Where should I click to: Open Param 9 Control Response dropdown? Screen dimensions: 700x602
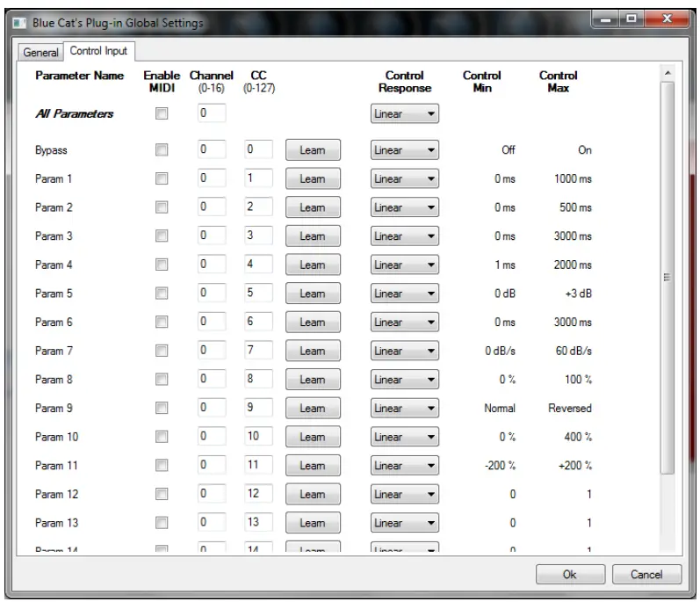[x=405, y=408]
